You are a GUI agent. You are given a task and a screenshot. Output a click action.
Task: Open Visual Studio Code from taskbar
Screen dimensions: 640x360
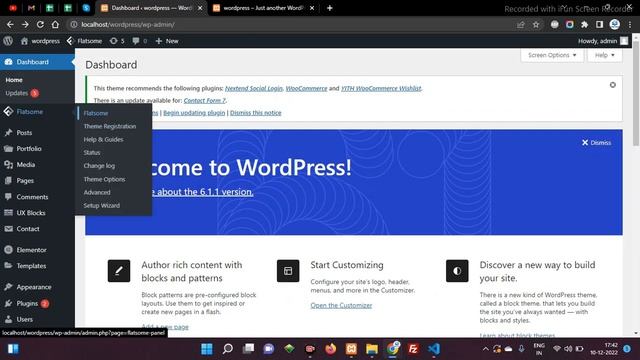(x=434, y=349)
